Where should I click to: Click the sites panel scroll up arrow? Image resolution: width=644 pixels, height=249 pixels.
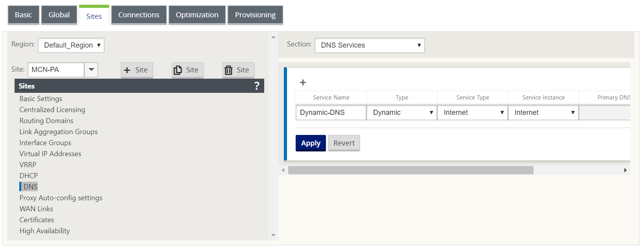tap(274, 37)
